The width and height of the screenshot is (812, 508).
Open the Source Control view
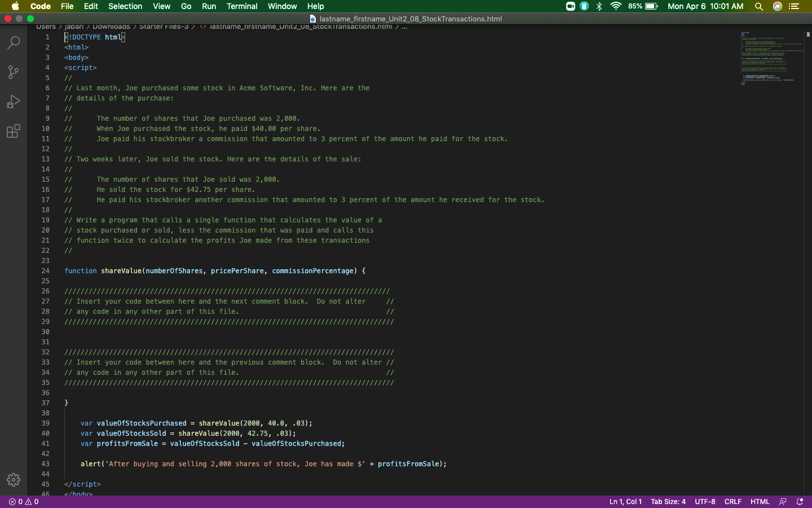click(14, 72)
